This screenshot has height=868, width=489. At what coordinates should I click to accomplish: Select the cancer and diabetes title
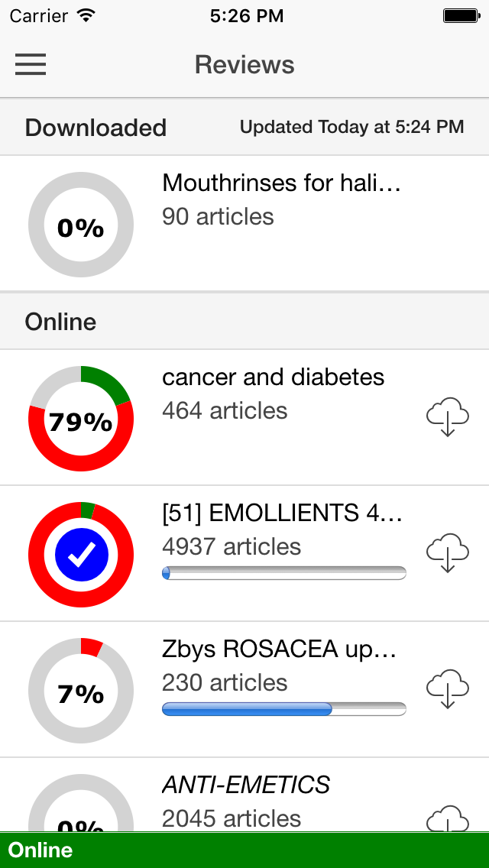[x=273, y=377]
